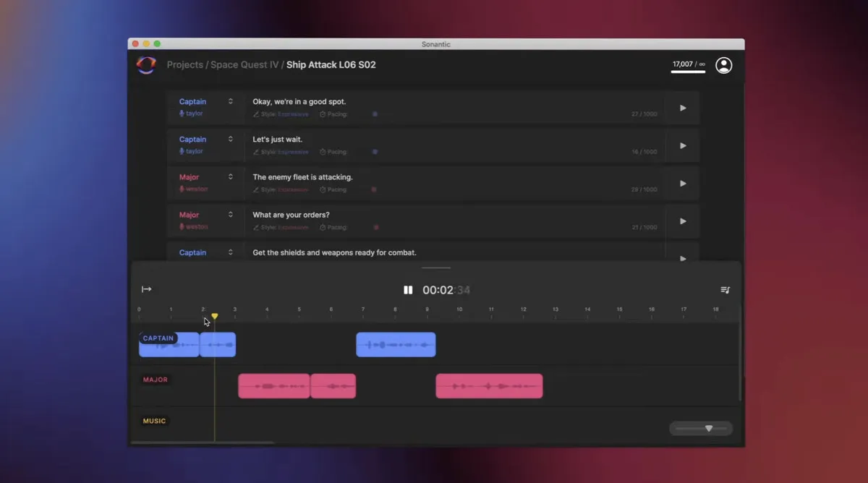Edit text "Get the shields and weapons ready for combat."
The image size is (868, 483).
[x=334, y=252]
